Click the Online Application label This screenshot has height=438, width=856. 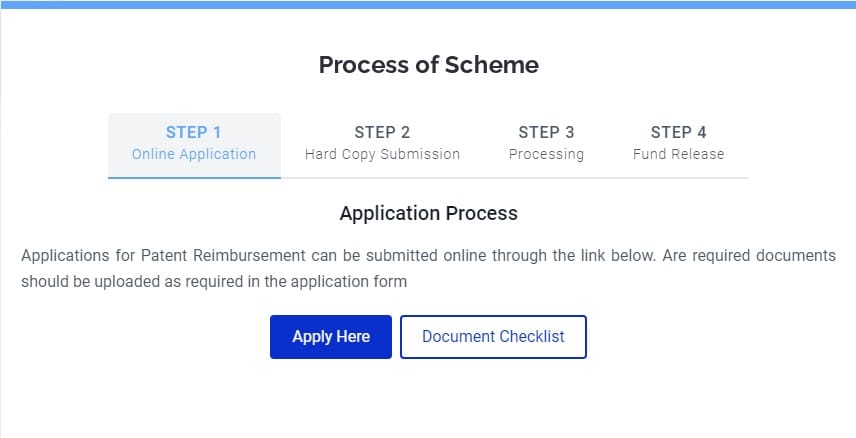(x=194, y=155)
